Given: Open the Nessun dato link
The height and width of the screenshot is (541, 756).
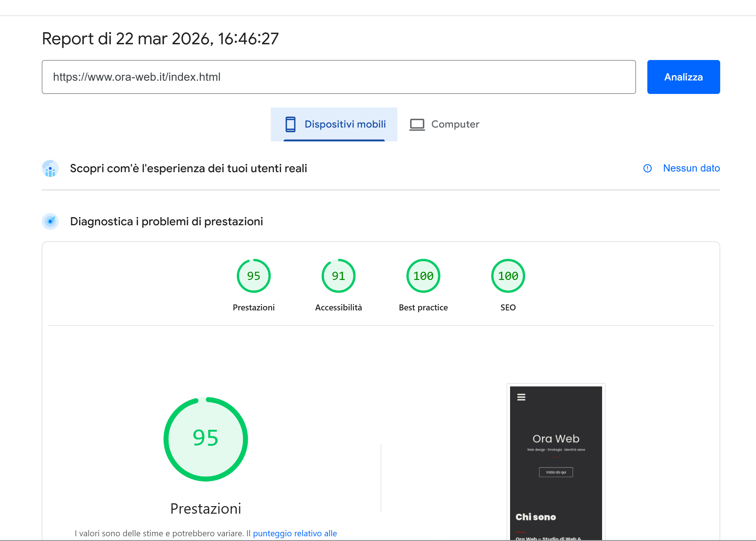Looking at the screenshot, I should pos(691,168).
